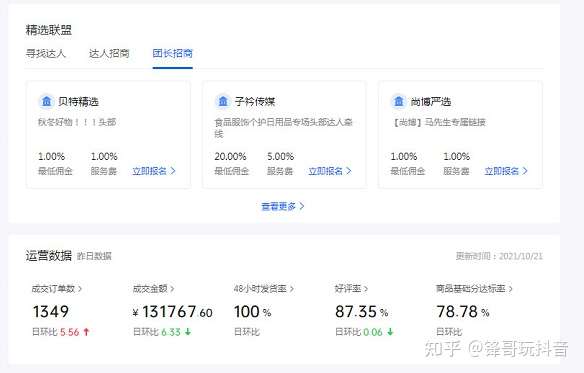The image size is (584, 373).
Task: Open the 寻找达人 tab
Action: (x=45, y=53)
